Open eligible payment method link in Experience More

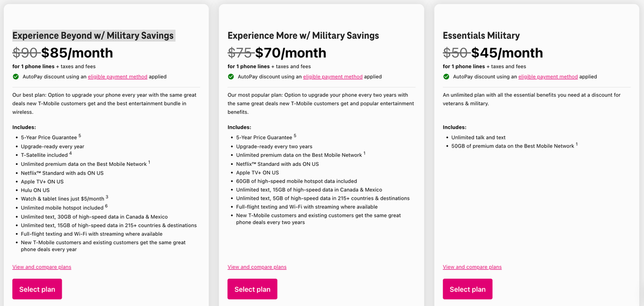point(333,77)
